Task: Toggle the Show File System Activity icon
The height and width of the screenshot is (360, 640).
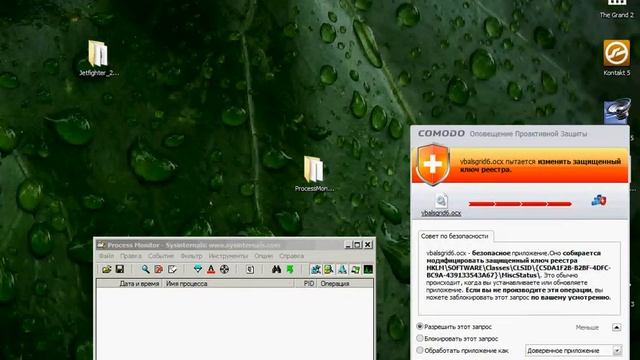Action: pyautogui.click(x=329, y=269)
